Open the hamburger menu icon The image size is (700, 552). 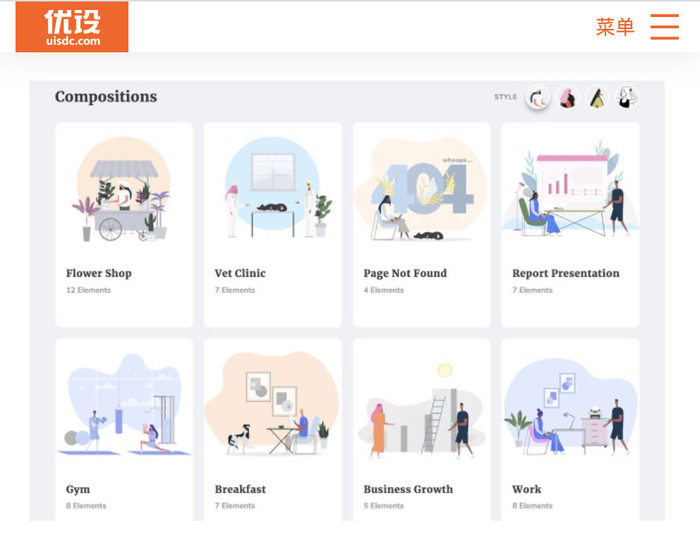pos(664,27)
